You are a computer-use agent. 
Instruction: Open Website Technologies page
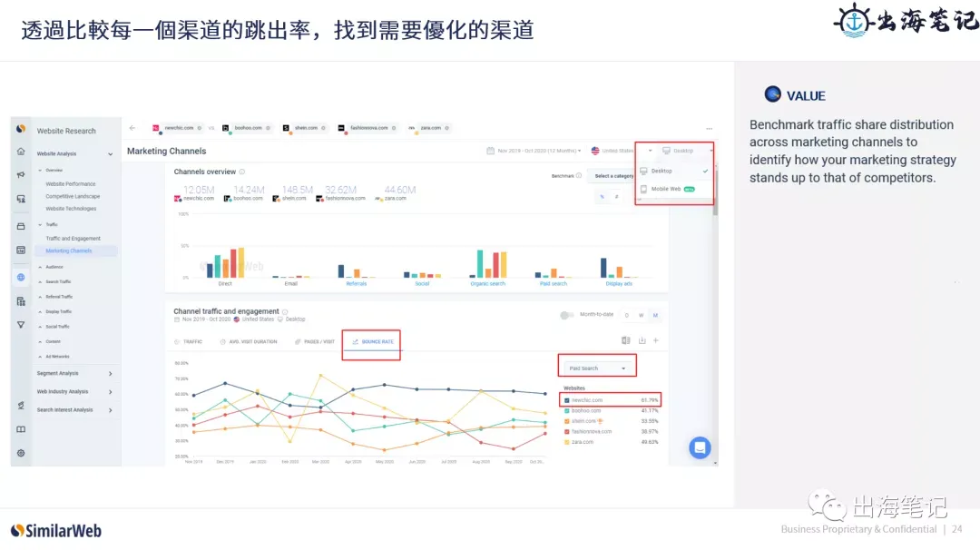71,209
